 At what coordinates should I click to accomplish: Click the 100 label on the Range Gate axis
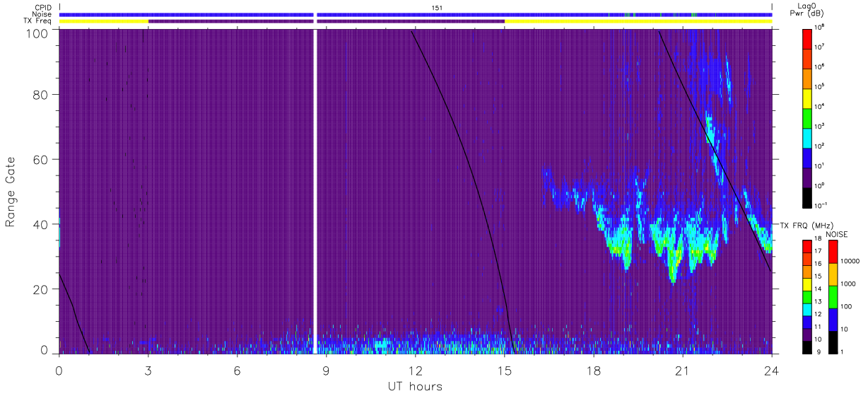pyautogui.click(x=38, y=33)
